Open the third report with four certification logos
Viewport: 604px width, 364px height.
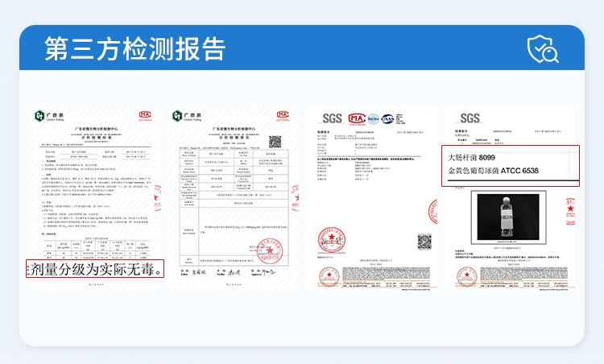click(x=371, y=198)
